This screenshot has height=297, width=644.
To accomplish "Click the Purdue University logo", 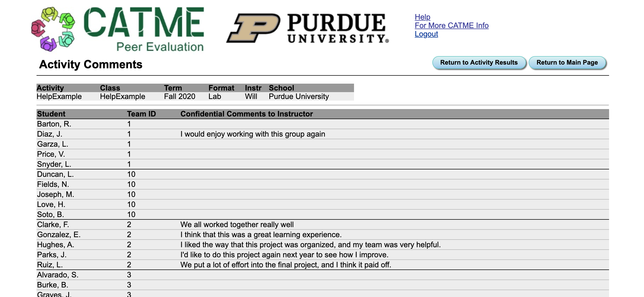I will (x=307, y=28).
